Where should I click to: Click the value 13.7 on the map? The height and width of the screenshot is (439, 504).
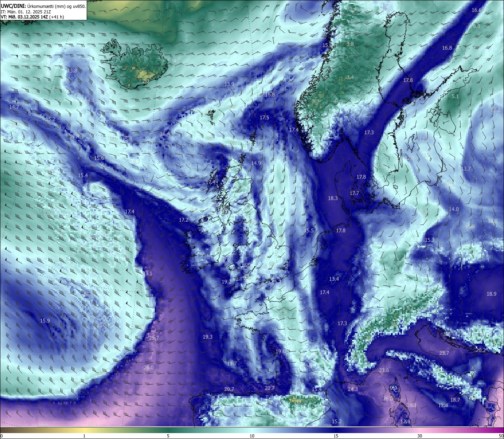pyautogui.click(x=465, y=169)
